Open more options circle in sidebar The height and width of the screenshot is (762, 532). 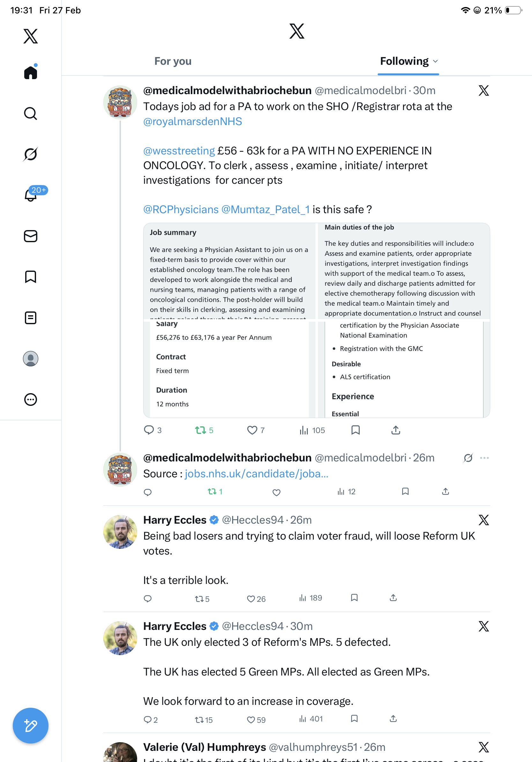[x=31, y=399]
